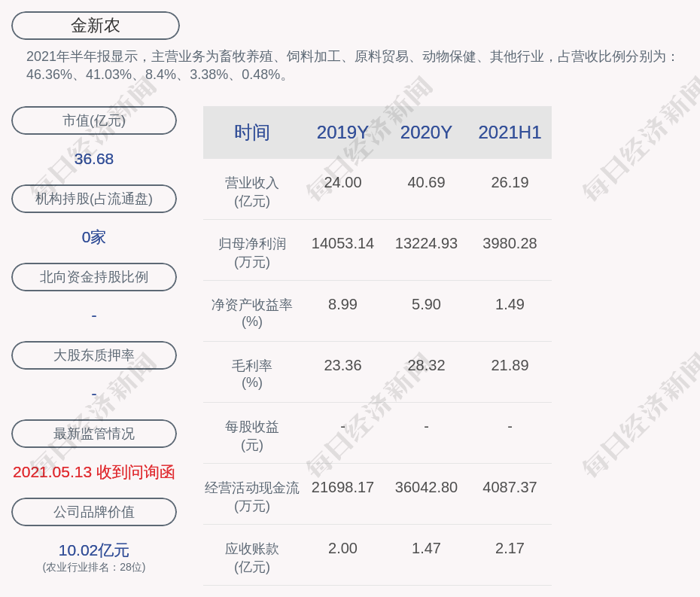Click gross margin value 21.89
Screen dimensions: 700x597
[510, 365]
